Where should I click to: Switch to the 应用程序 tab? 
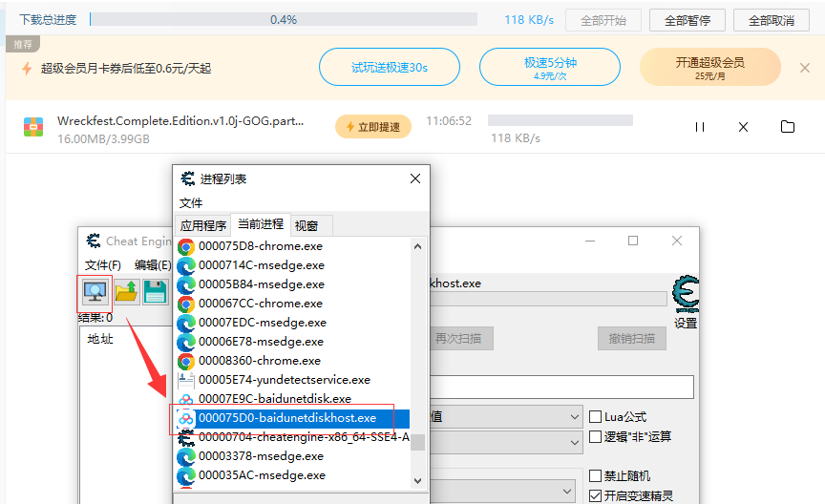click(x=203, y=225)
